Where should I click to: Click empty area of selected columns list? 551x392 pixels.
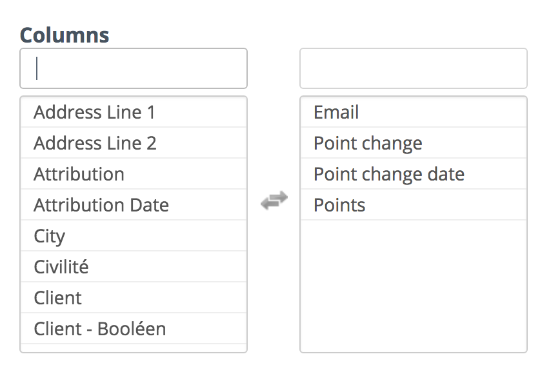(413, 286)
